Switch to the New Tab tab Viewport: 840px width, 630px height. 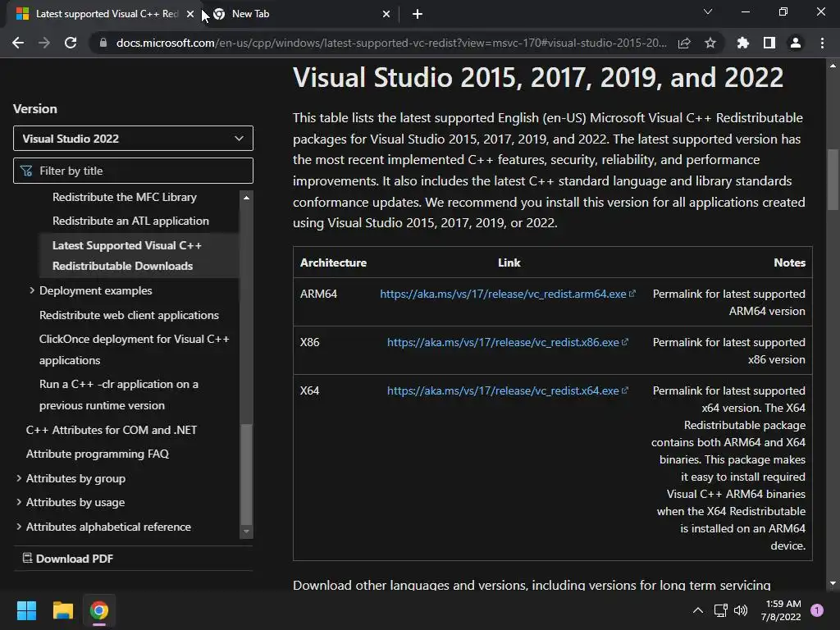300,14
